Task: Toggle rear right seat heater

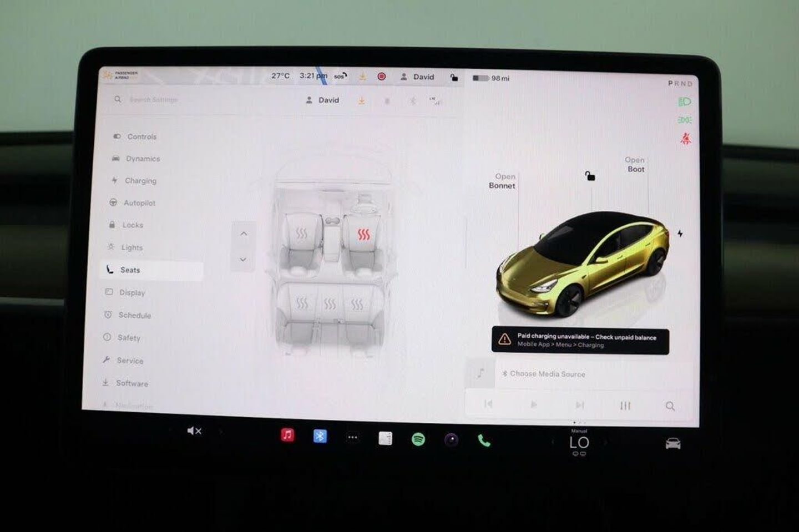Action: pos(357,303)
